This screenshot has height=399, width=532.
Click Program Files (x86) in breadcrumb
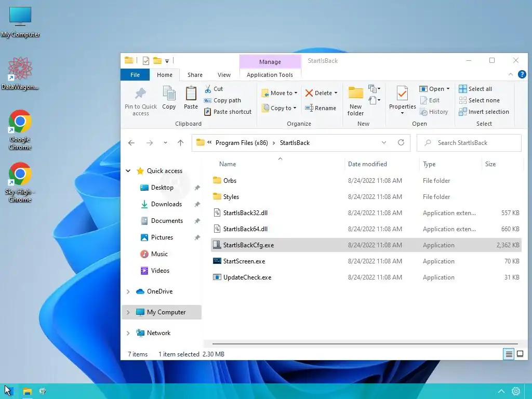tap(242, 143)
